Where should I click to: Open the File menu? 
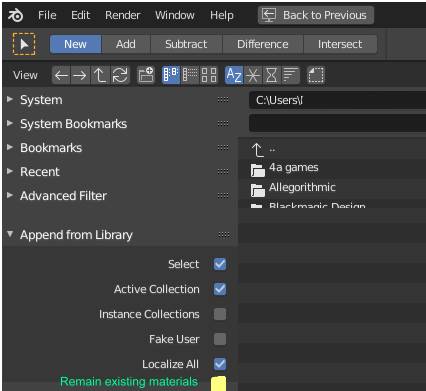click(47, 15)
